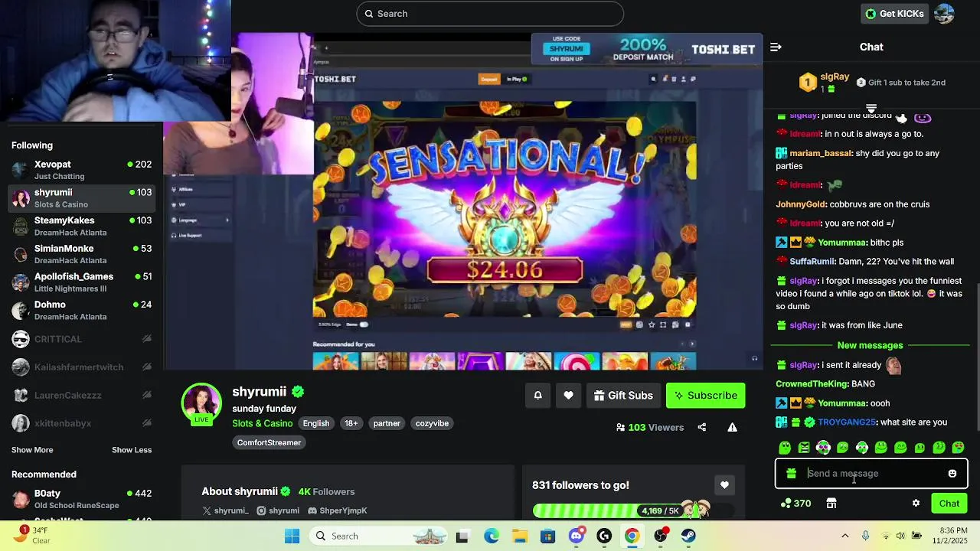Open the Slots & Casino category link
Viewport: 980px width, 551px height.
tap(263, 423)
